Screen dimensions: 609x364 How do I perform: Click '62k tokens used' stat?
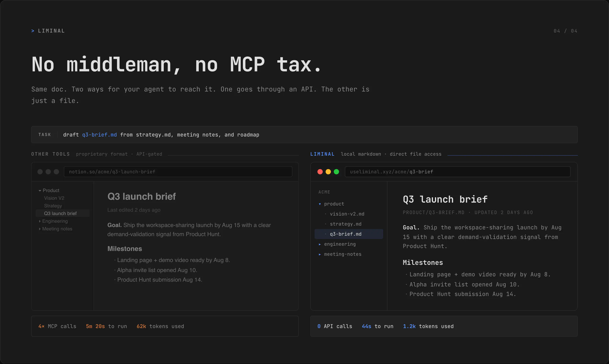pyautogui.click(x=160, y=326)
